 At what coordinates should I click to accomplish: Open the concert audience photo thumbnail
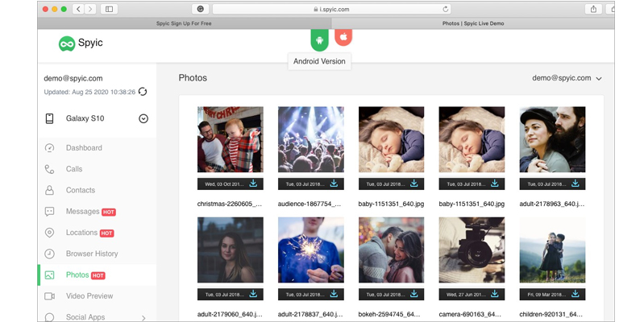tap(311, 139)
